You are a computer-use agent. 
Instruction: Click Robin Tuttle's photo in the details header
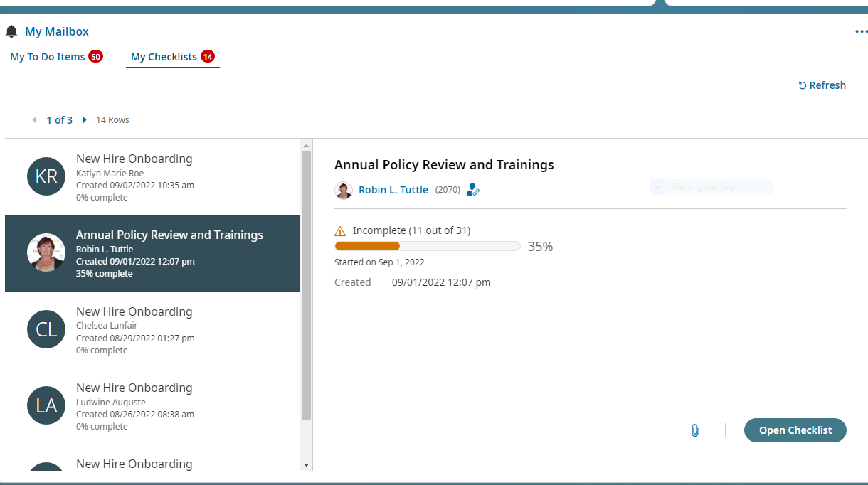tap(344, 190)
